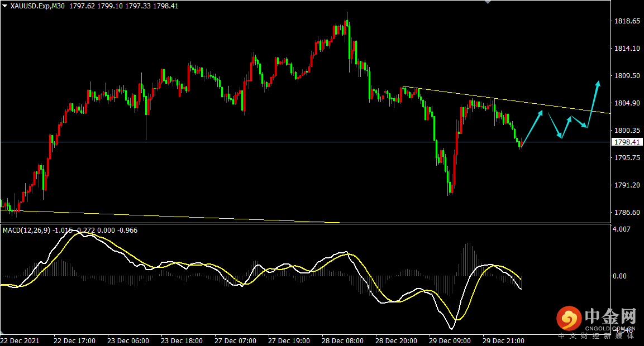644x346 pixels.
Task: Click the 27 Dec 07:00 time label
Action: tap(235, 340)
